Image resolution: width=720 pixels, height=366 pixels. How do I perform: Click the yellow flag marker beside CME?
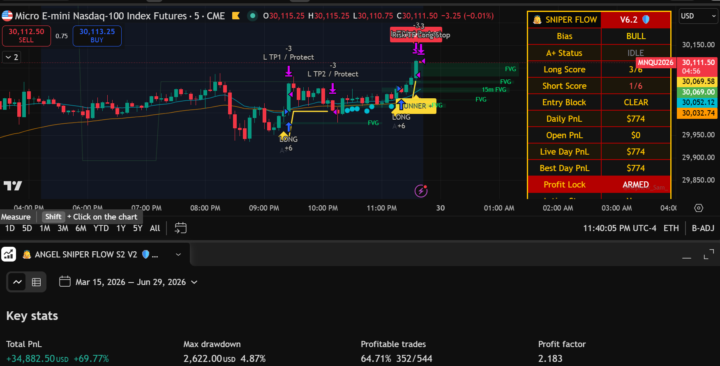click(x=236, y=16)
